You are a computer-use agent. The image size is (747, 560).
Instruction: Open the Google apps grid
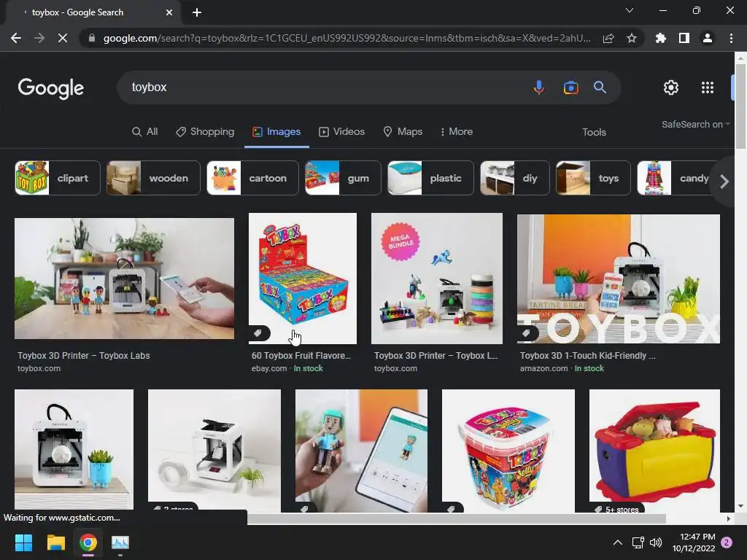click(x=708, y=87)
